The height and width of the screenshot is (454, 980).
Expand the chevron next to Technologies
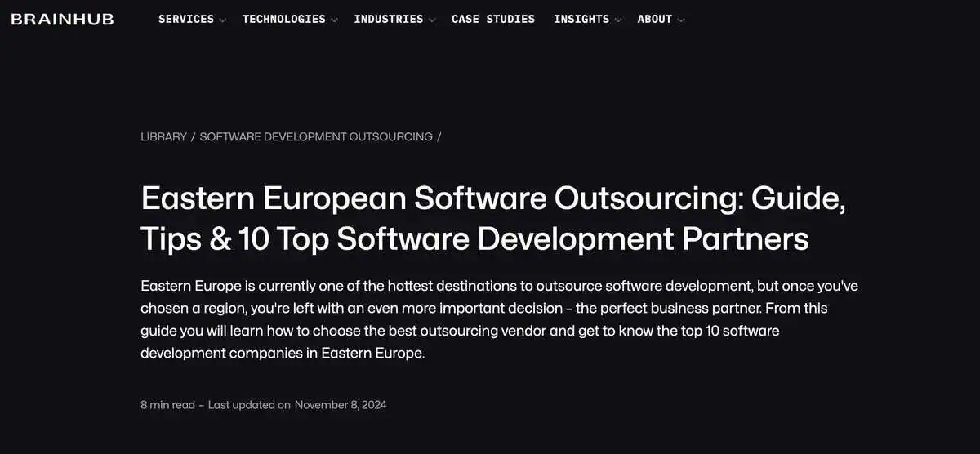point(334,20)
